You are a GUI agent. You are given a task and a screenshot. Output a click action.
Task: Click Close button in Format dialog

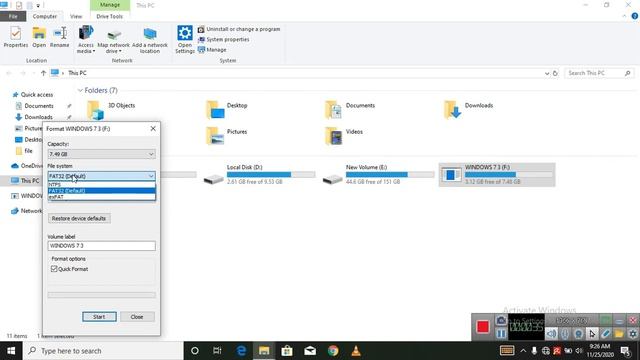[137, 317]
